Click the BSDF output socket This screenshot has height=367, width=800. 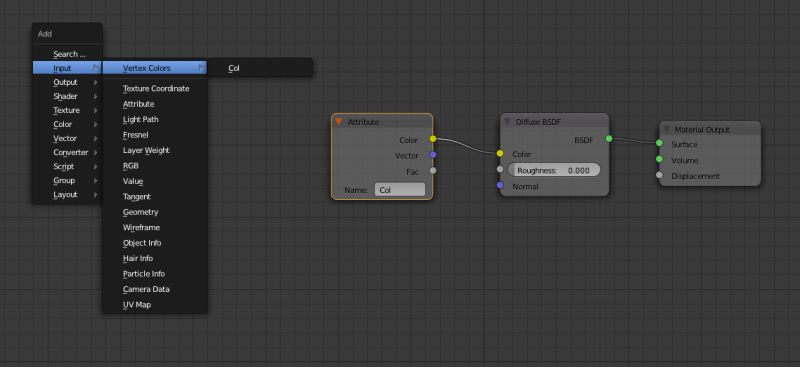(x=608, y=138)
